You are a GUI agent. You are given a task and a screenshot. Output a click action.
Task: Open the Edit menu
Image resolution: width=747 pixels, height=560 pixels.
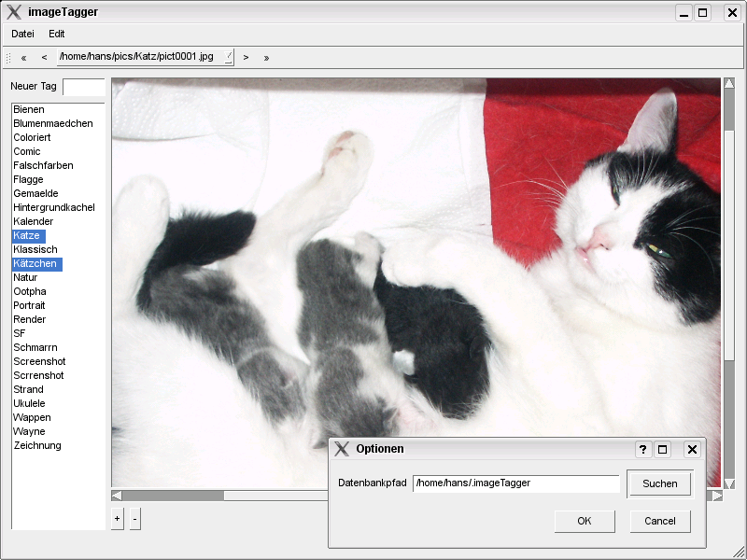(x=55, y=34)
